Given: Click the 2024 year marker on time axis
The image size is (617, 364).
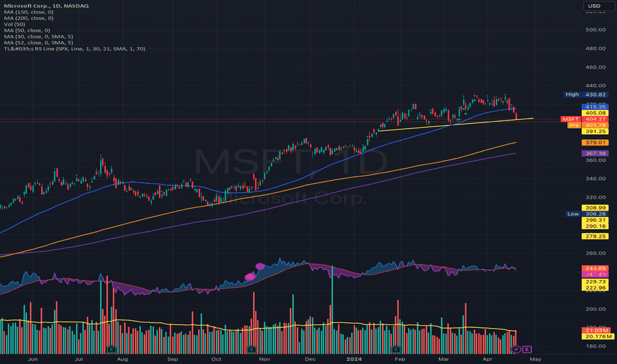Looking at the screenshot, I should [x=354, y=359].
